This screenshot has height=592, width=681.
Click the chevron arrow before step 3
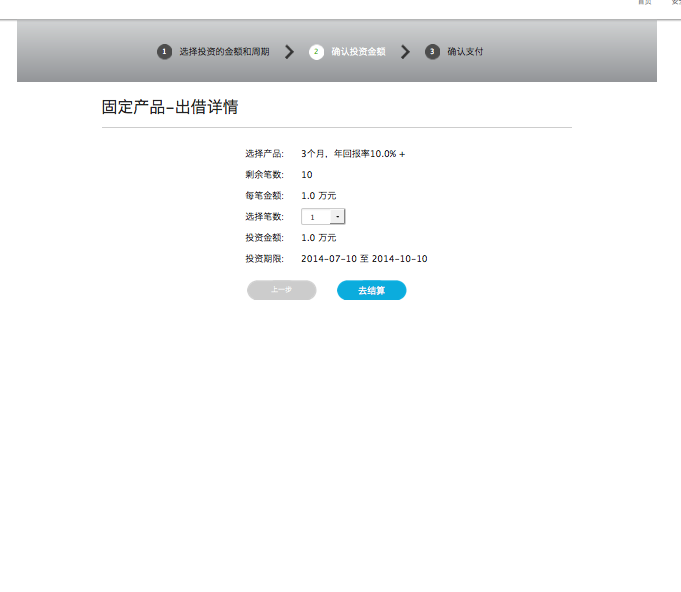[405, 52]
